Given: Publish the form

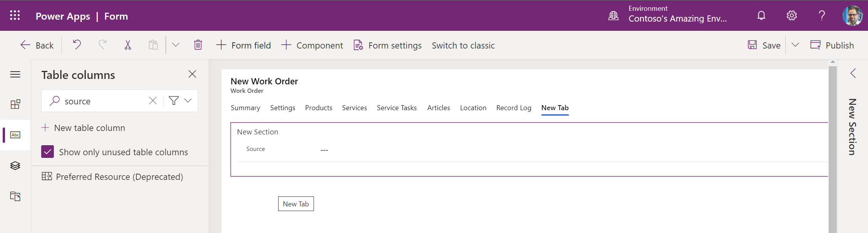Looking at the screenshot, I should [x=832, y=45].
